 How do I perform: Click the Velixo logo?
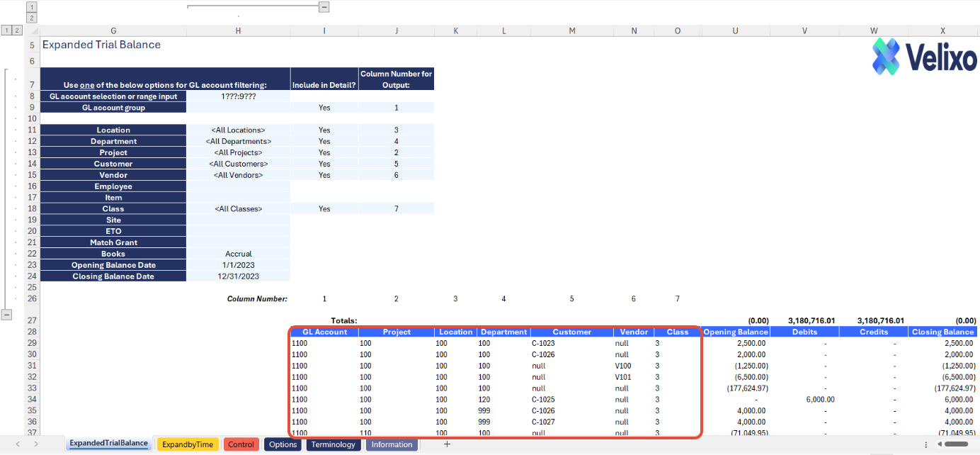pyautogui.click(x=924, y=56)
